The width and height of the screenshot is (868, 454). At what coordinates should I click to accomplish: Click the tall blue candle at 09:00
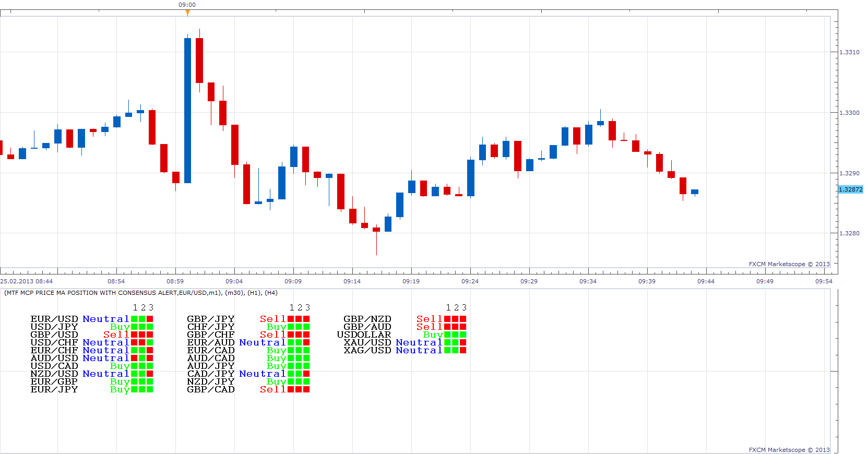click(x=187, y=110)
